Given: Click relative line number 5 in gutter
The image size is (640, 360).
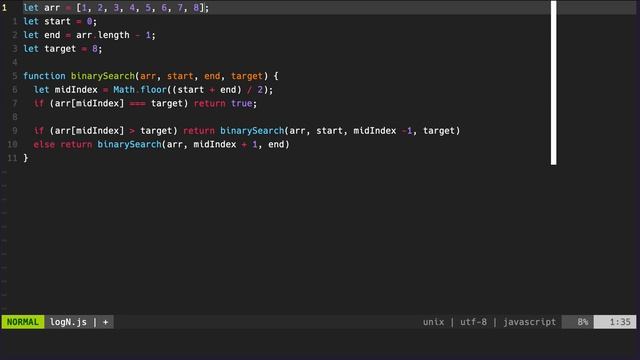Looking at the screenshot, I should [15, 76].
